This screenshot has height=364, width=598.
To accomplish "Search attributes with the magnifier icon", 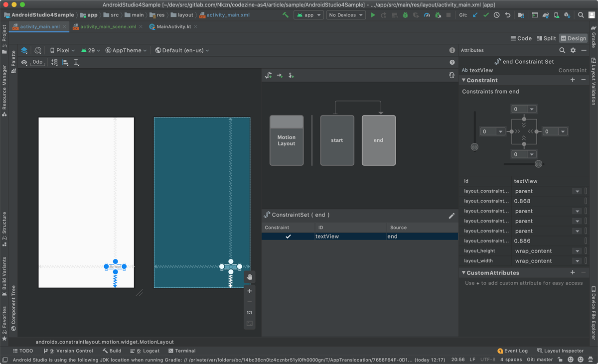I will [x=562, y=50].
